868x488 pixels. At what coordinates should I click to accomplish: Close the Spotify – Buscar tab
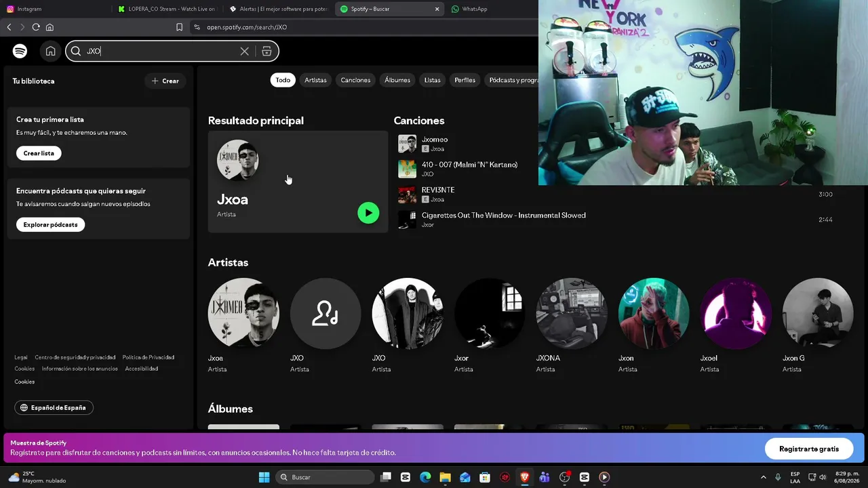(x=437, y=9)
